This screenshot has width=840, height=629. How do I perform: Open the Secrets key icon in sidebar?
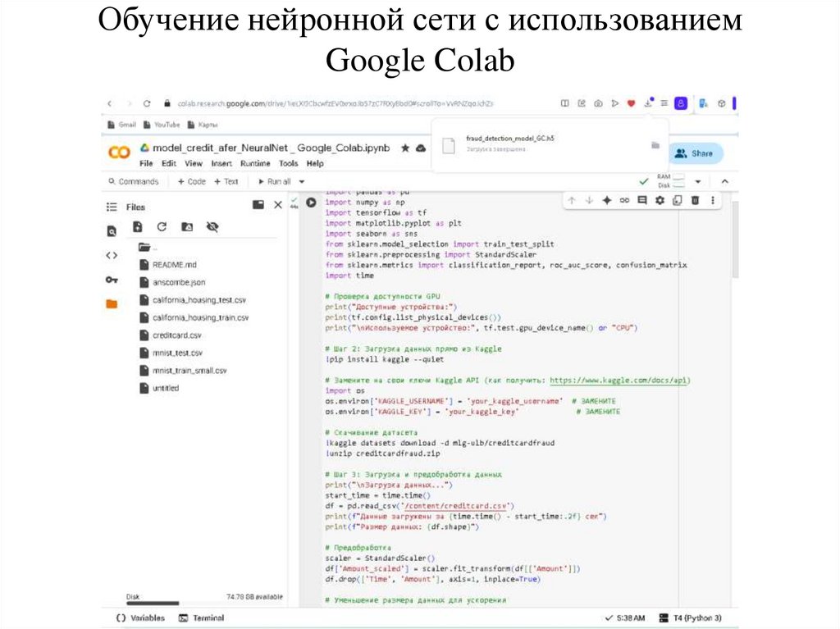[x=112, y=280]
